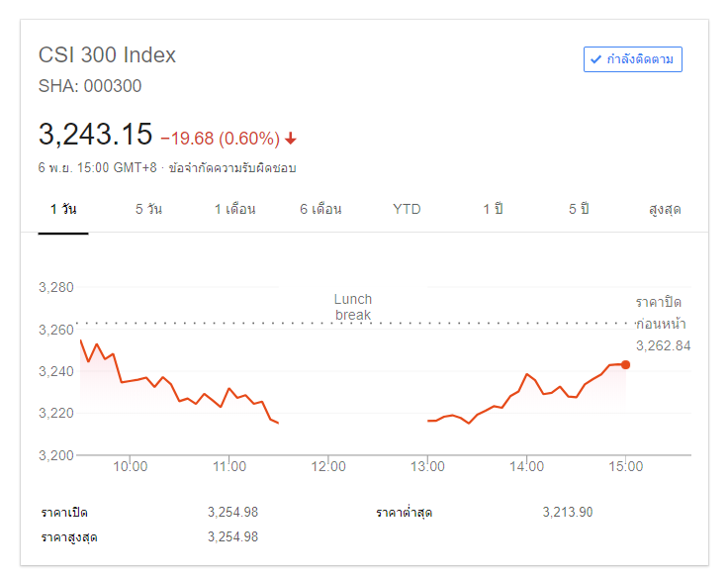Switch to the 1 ปี tab
Image resolution: width=728 pixels, height=580 pixels.
point(493,209)
